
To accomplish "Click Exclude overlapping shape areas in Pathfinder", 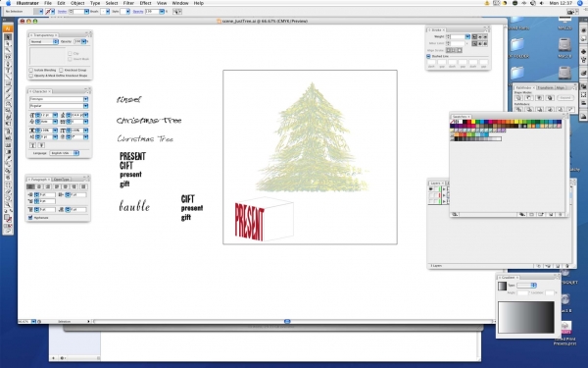I will coord(550,97).
